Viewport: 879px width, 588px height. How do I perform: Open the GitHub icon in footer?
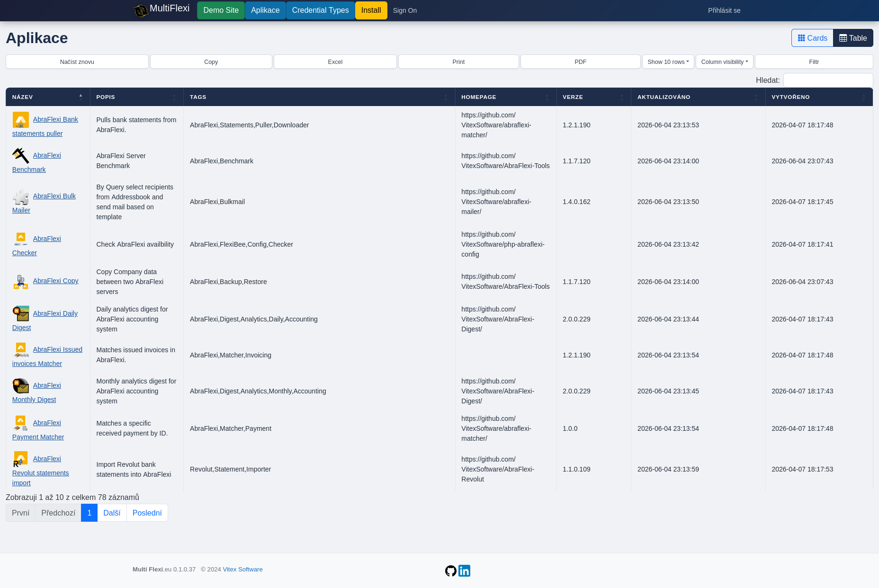(451, 571)
